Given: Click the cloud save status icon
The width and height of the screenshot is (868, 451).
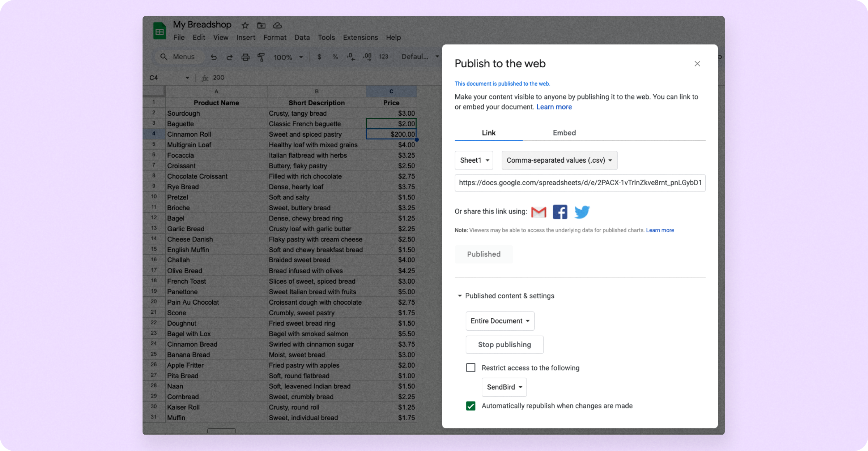Looking at the screenshot, I should [277, 25].
